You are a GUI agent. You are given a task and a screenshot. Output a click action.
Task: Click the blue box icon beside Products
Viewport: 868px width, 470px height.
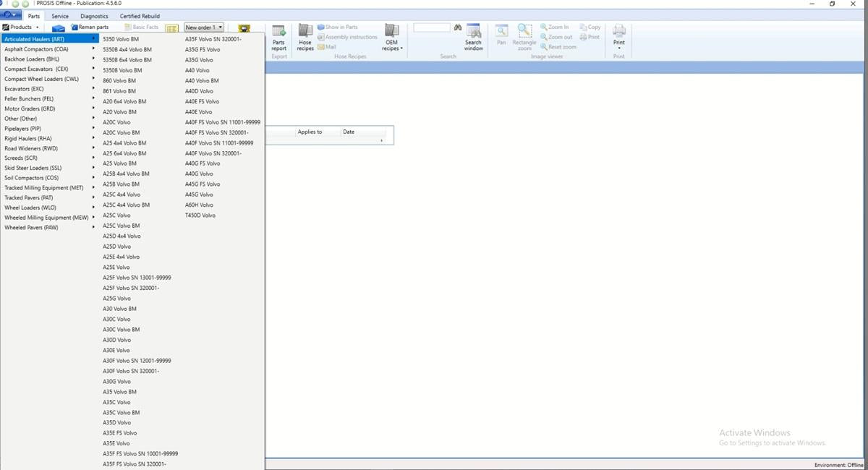point(59,28)
